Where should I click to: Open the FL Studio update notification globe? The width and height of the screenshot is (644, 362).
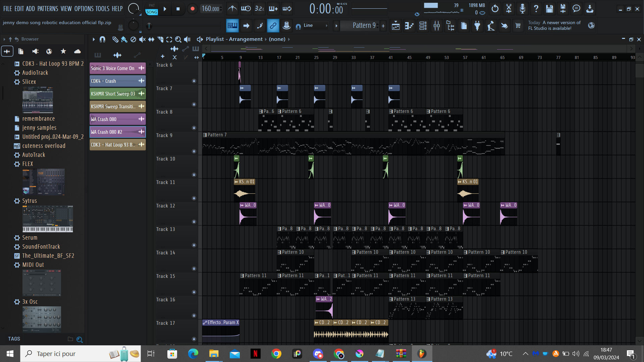tap(591, 25)
